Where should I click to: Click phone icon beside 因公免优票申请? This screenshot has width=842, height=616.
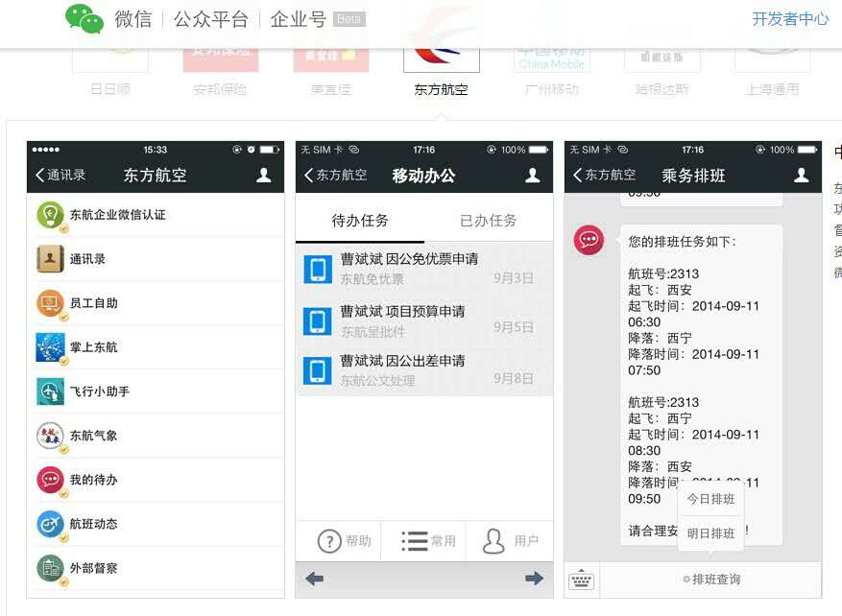(318, 270)
